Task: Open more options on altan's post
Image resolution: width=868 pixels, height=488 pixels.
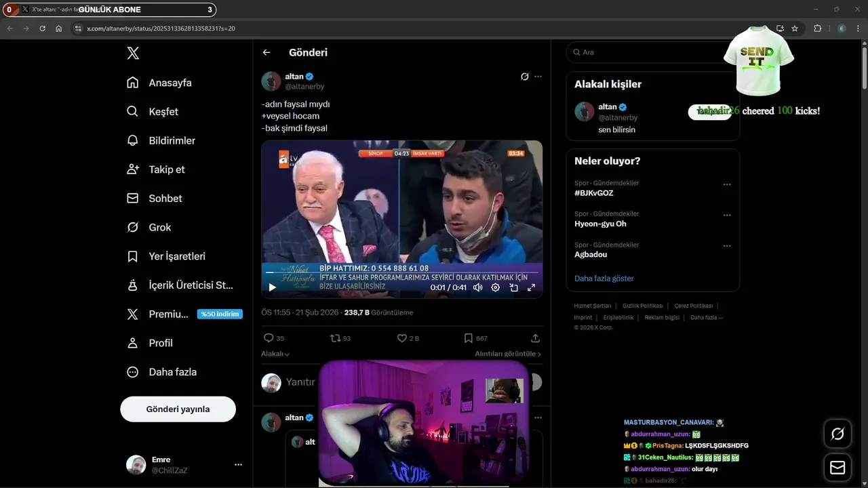Action: (x=538, y=77)
